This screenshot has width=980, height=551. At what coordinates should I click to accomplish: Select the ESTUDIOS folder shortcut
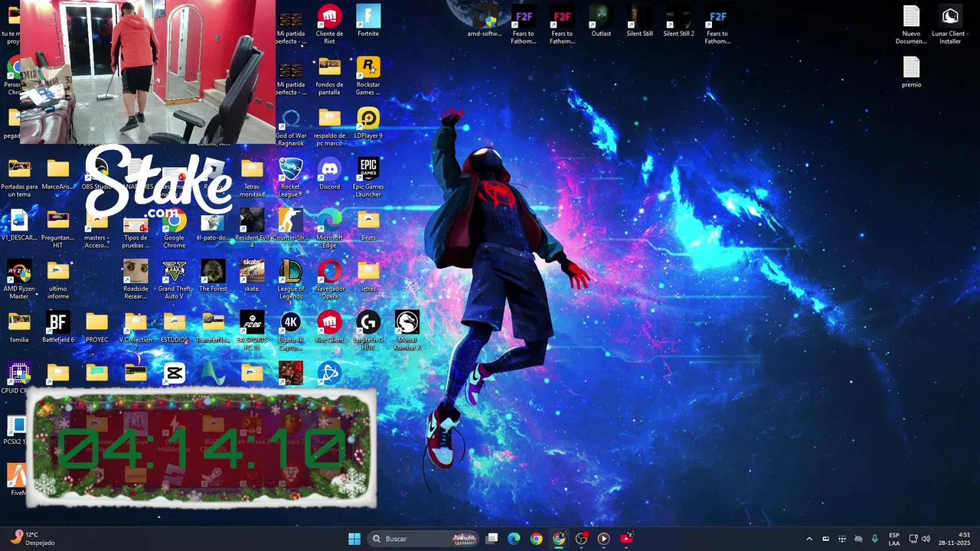coord(174,328)
